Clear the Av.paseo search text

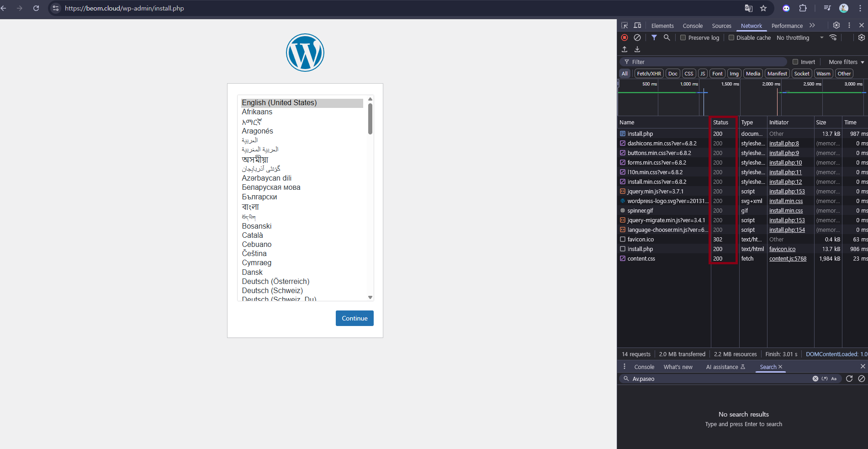click(x=815, y=379)
